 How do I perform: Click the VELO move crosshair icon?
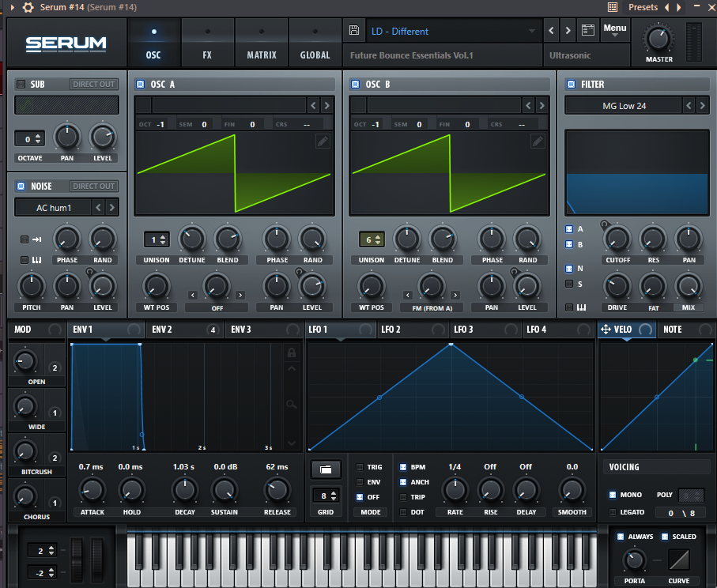click(x=606, y=330)
